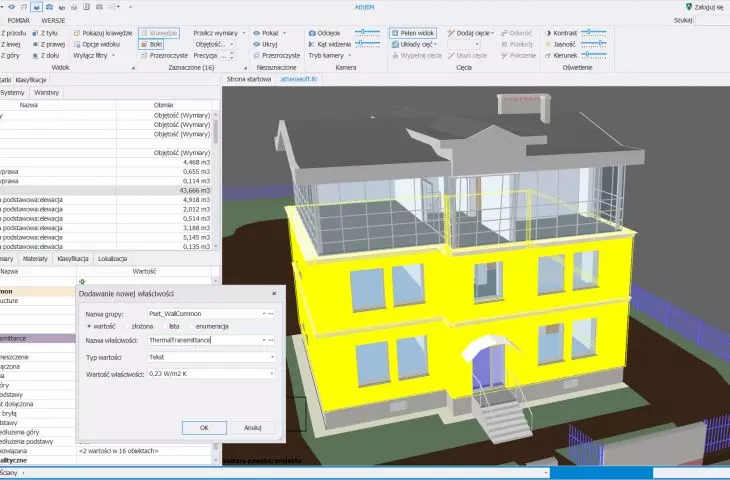Click 'Odcięcie' camera clipping icon
Viewport: 730px width, 480px height.
(312, 33)
